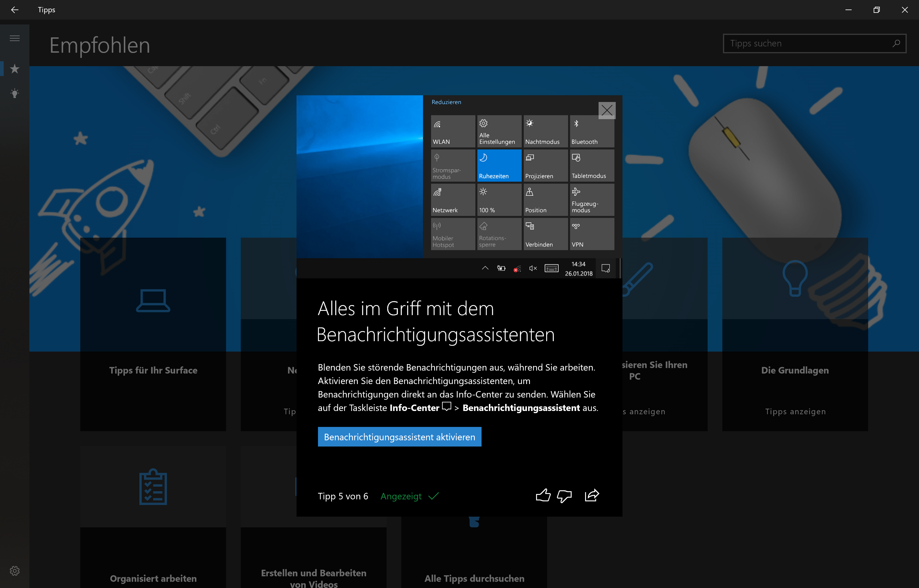Open the hamburger navigation menu
Screen dimensions: 919x588
tap(14, 38)
